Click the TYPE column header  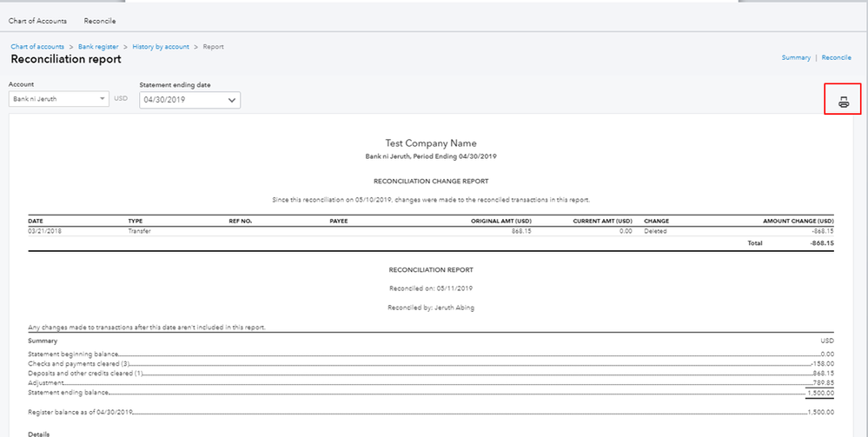tap(136, 221)
